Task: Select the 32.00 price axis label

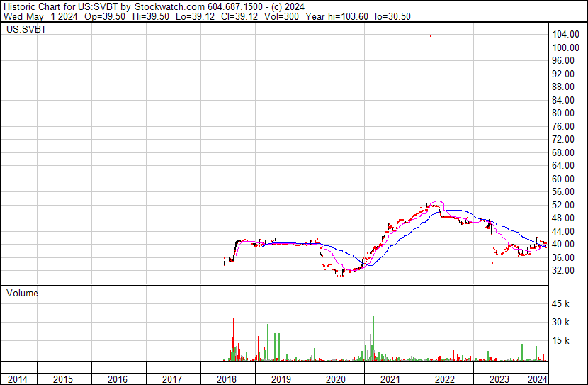Action: coord(562,271)
